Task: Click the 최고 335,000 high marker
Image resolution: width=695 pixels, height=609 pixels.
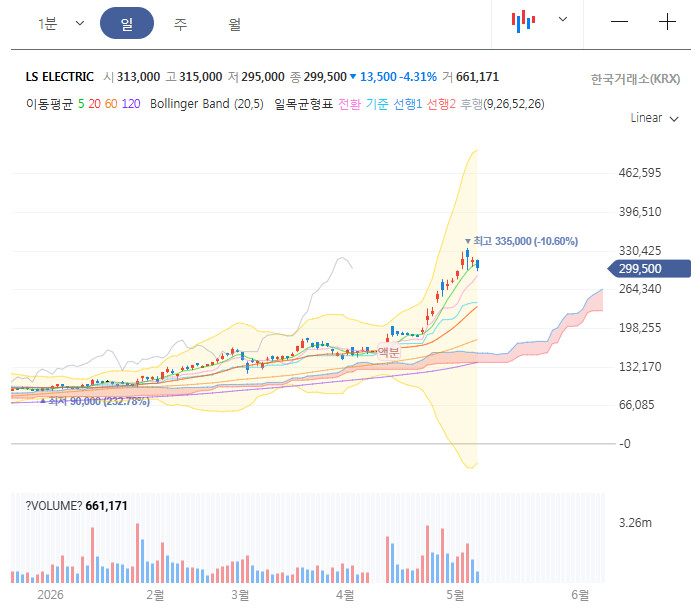Action: 521,241
